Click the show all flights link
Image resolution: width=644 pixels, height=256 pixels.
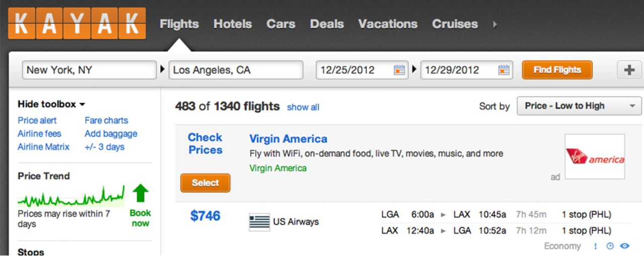[x=303, y=107]
